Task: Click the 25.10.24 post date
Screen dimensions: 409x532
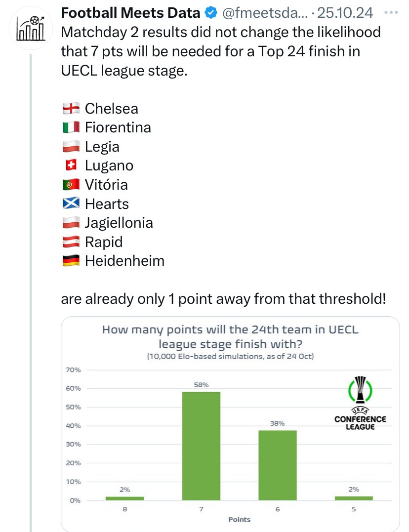Action: (345, 13)
